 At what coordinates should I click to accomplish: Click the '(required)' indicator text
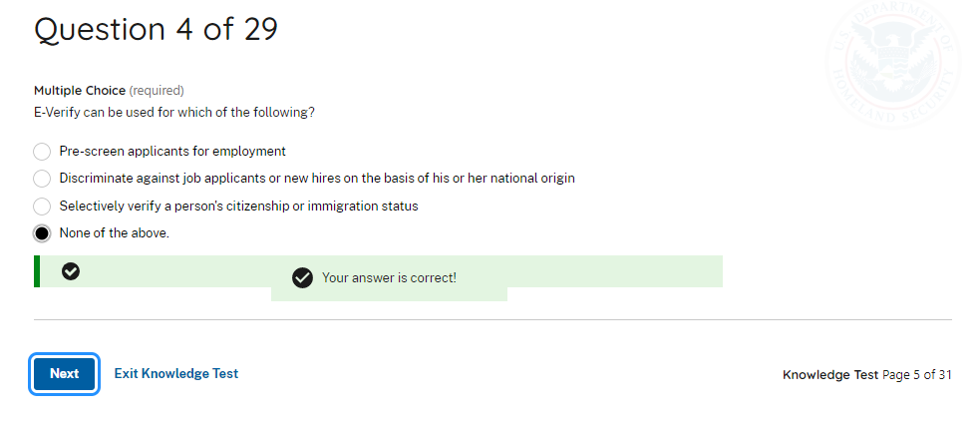(x=157, y=91)
